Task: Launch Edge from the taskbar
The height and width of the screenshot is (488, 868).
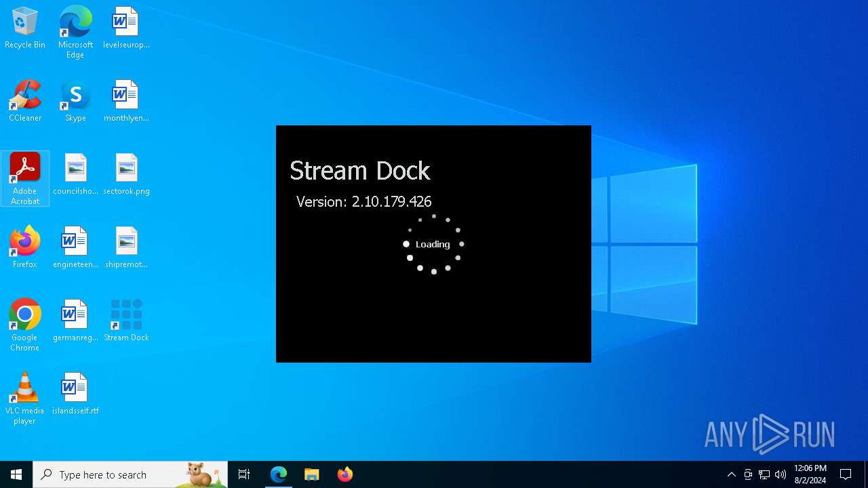Action: (x=279, y=474)
